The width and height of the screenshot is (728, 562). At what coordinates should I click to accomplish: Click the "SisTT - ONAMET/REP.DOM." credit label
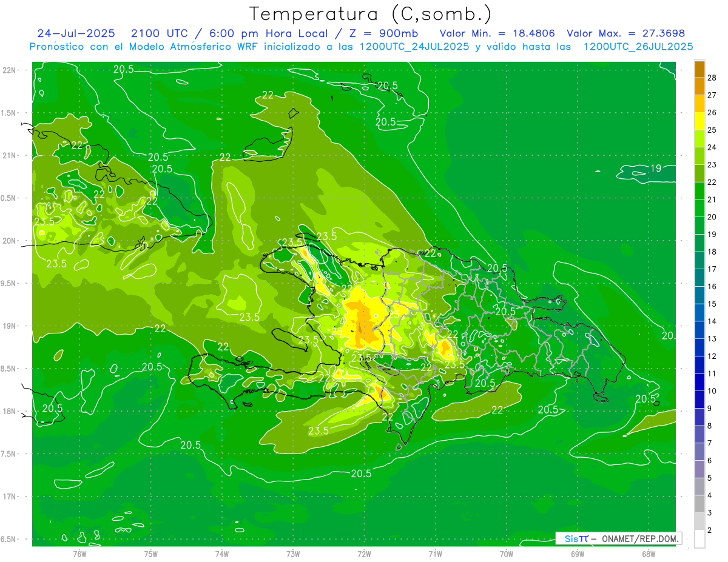618,538
